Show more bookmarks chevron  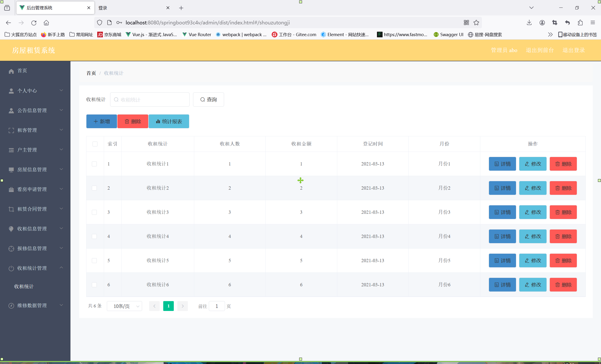pyautogui.click(x=550, y=35)
